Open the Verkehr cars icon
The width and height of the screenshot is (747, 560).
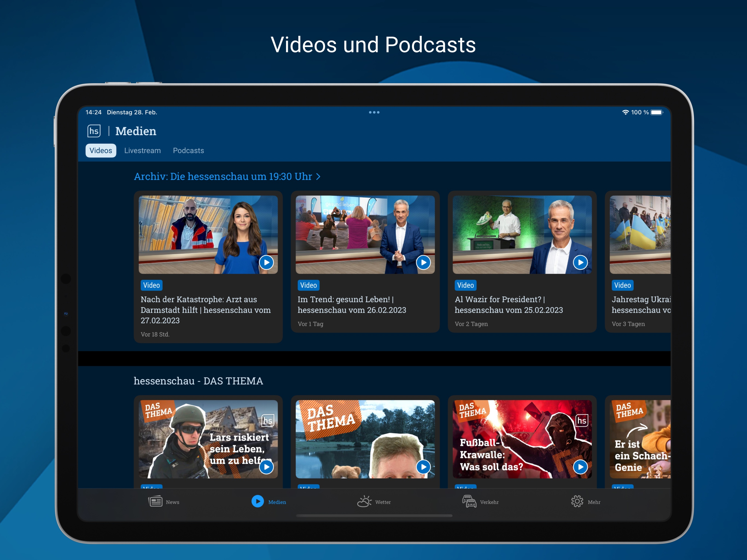pyautogui.click(x=469, y=501)
